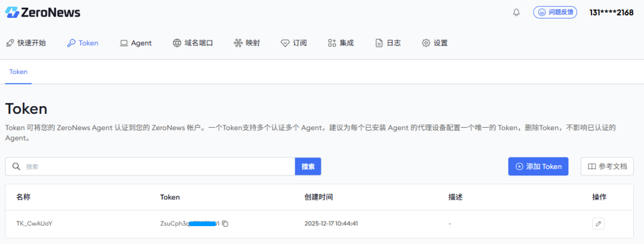The width and height of the screenshot is (644, 244).
Task: Open 参考文档 reference docs
Action: [607, 166]
